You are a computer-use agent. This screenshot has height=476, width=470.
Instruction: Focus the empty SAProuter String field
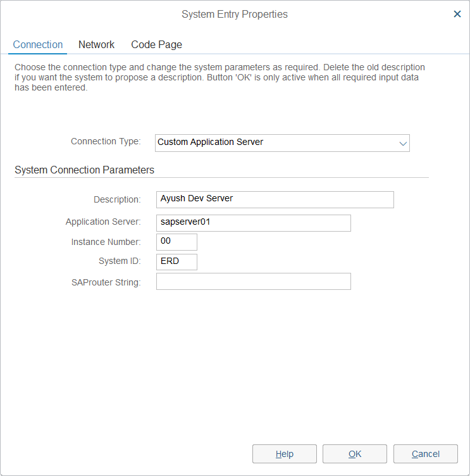253,282
